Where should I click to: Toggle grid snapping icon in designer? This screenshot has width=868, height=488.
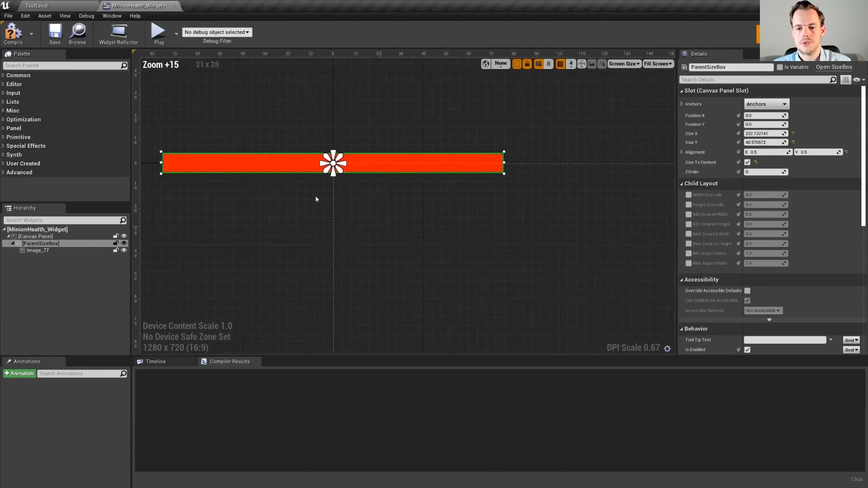[560, 64]
